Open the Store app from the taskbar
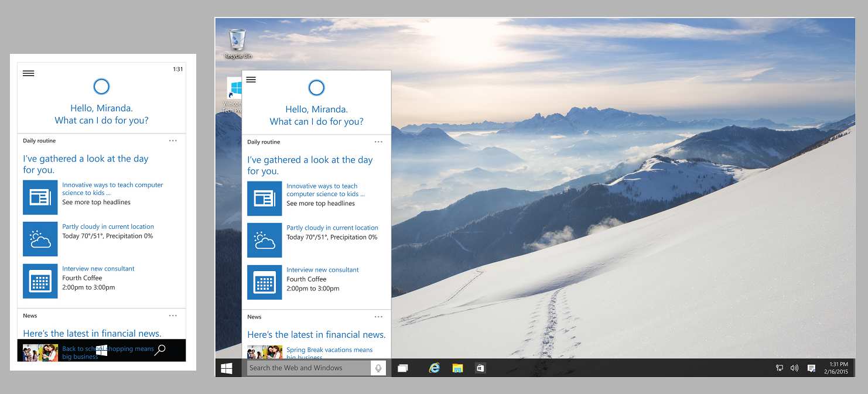 [480, 368]
